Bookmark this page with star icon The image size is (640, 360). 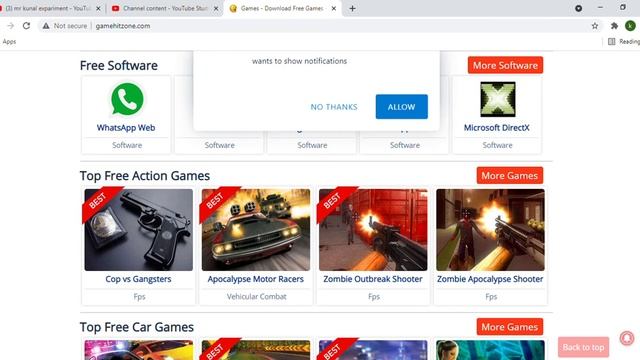click(595, 26)
